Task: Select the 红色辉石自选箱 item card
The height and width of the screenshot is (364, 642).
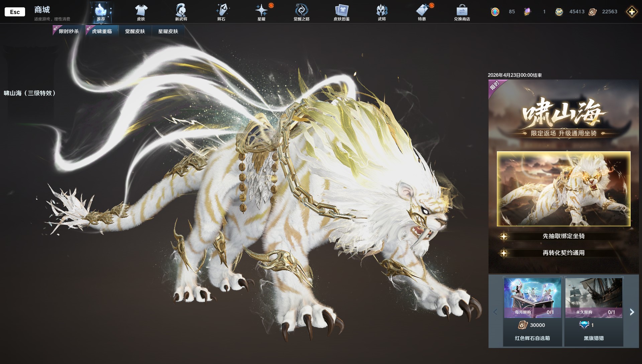Action: coord(532,311)
